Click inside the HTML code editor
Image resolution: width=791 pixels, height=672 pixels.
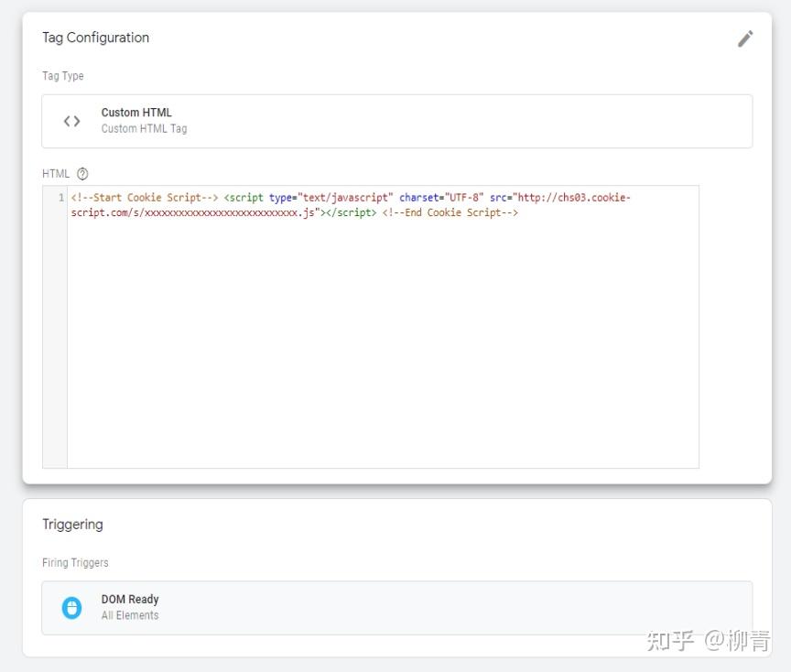(366, 320)
